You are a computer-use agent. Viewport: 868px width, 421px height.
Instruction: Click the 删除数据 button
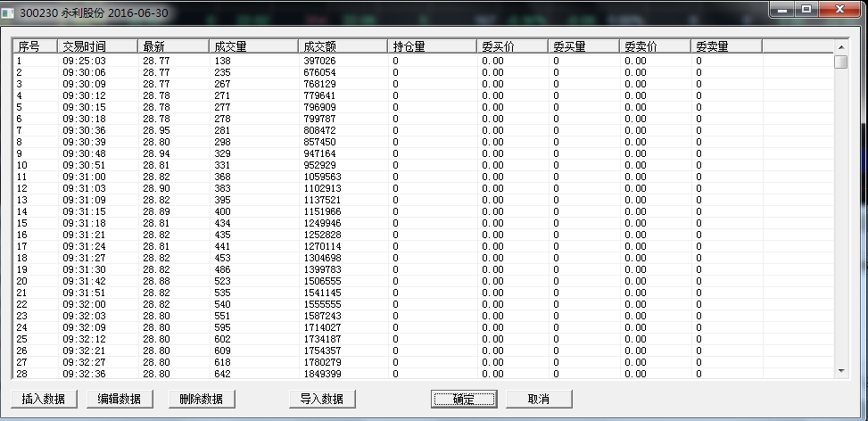point(202,399)
